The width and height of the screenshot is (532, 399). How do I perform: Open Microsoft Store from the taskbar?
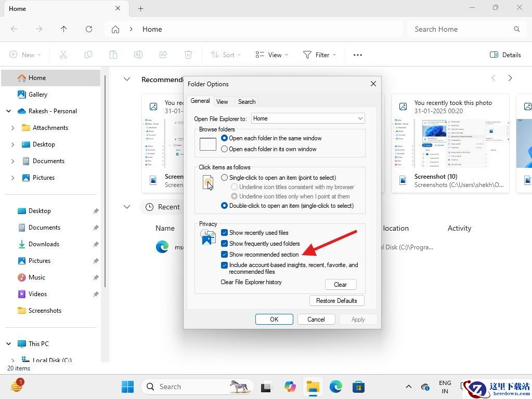[x=358, y=387]
